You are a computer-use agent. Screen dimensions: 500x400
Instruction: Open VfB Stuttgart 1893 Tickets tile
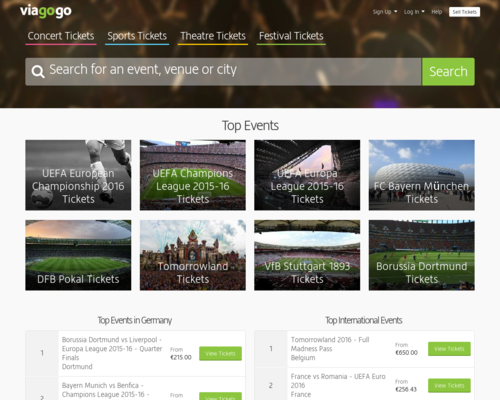(307, 255)
